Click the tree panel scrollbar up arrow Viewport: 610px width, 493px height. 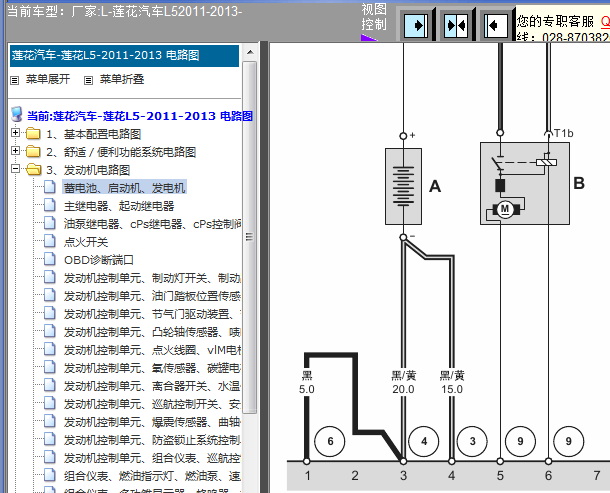[250, 52]
